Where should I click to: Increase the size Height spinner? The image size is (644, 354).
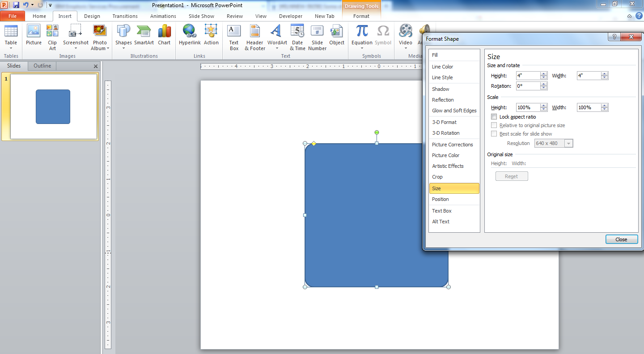544,74
